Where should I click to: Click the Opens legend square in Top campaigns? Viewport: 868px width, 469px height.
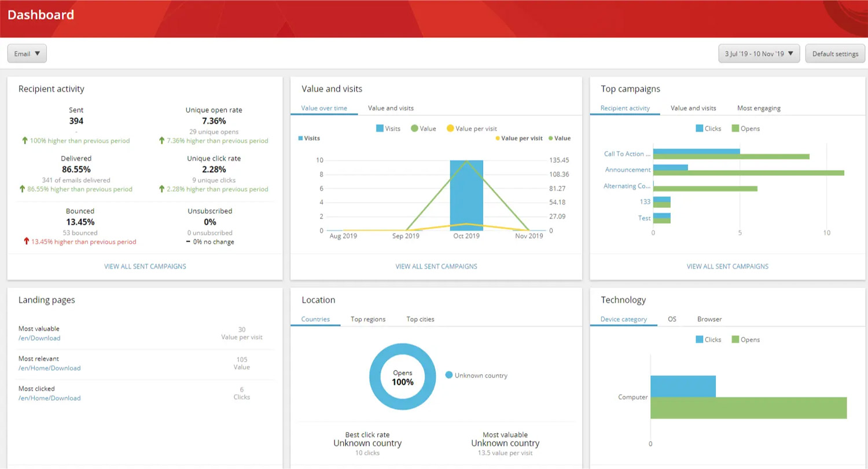tap(735, 129)
